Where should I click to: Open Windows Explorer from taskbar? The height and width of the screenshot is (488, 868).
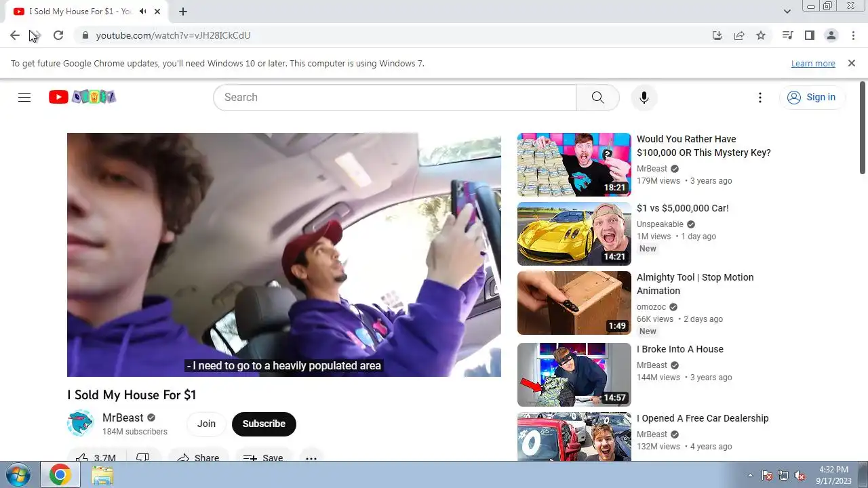[102, 475]
